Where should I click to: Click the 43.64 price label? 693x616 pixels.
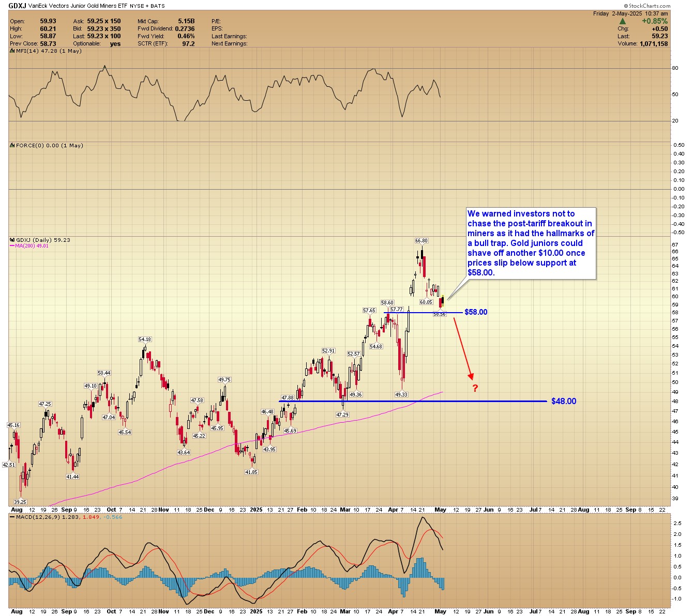point(184,453)
